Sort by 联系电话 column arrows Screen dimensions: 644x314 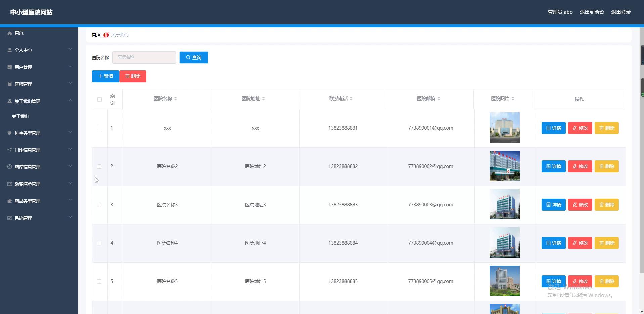(x=351, y=99)
